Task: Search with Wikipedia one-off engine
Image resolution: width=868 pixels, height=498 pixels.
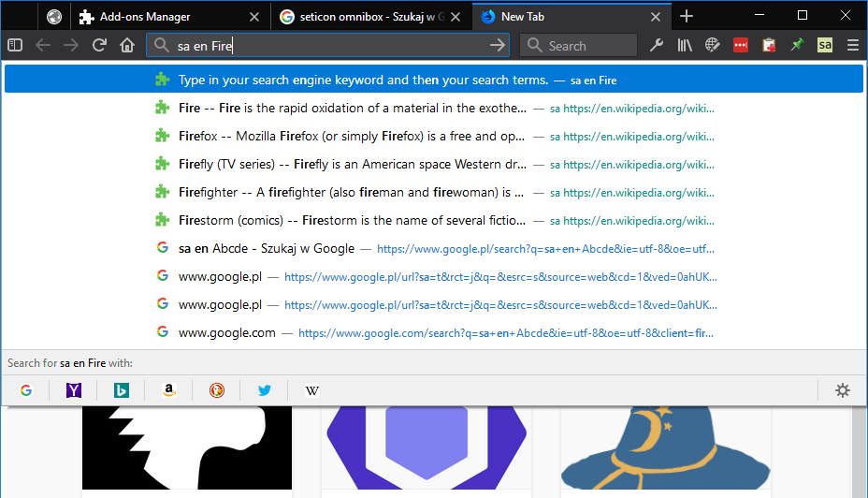Action: tap(311, 390)
